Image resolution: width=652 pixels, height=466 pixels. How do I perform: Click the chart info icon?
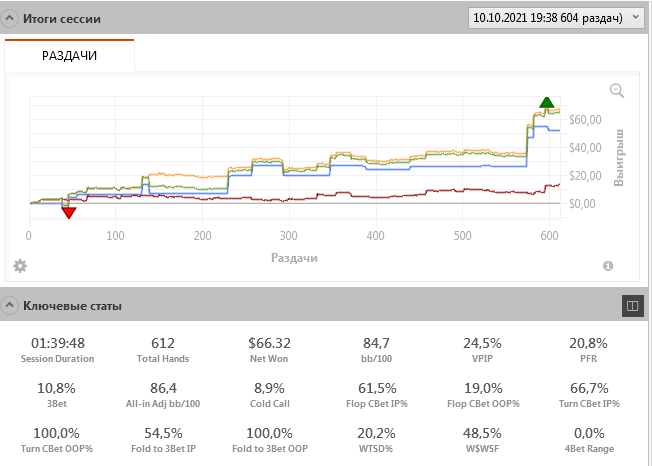[x=607, y=266]
